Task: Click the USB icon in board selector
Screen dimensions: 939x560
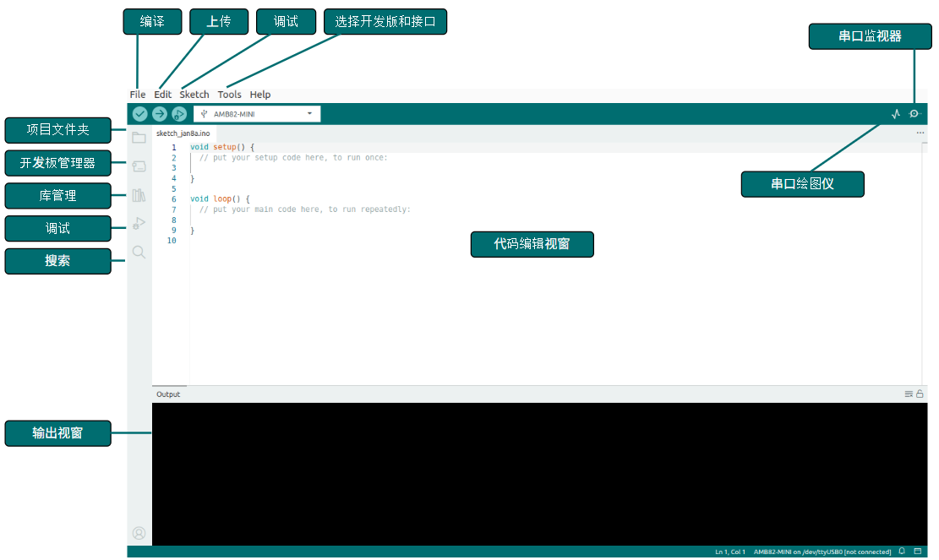Action: point(205,114)
